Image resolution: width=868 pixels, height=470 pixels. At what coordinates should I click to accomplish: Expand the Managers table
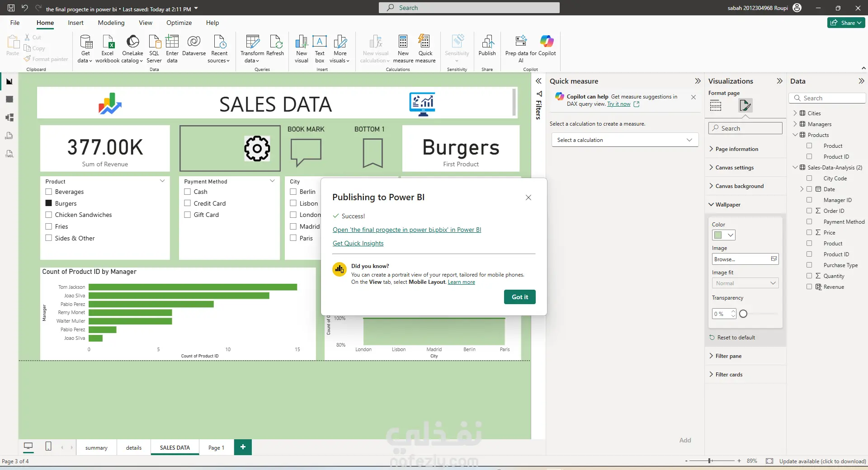click(795, 124)
